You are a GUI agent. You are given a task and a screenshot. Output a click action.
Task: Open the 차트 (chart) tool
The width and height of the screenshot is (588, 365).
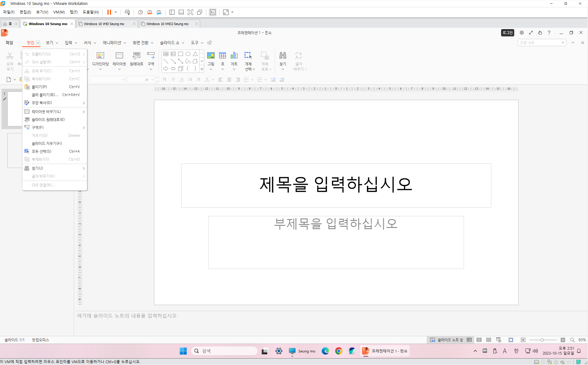[x=234, y=56]
